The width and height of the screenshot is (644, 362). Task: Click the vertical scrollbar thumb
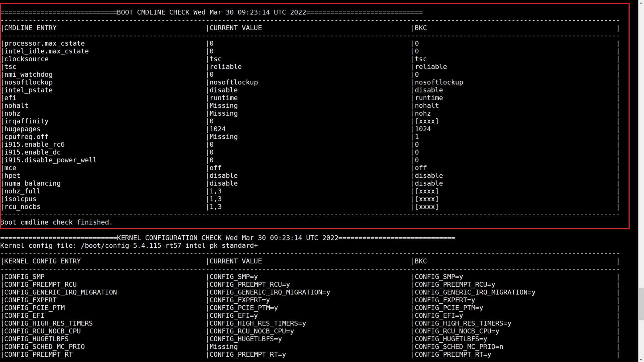click(x=641, y=304)
